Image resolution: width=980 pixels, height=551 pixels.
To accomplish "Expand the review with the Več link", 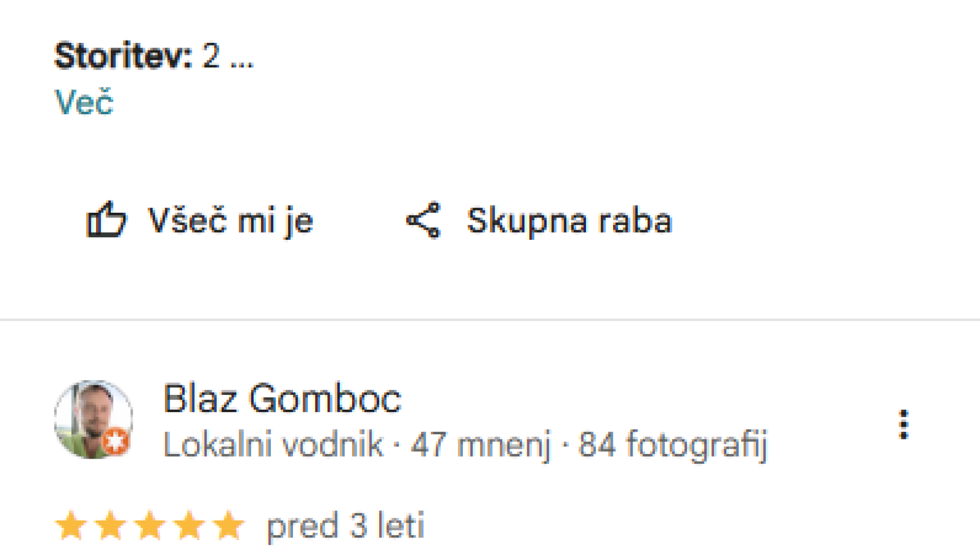I will coord(84,102).
